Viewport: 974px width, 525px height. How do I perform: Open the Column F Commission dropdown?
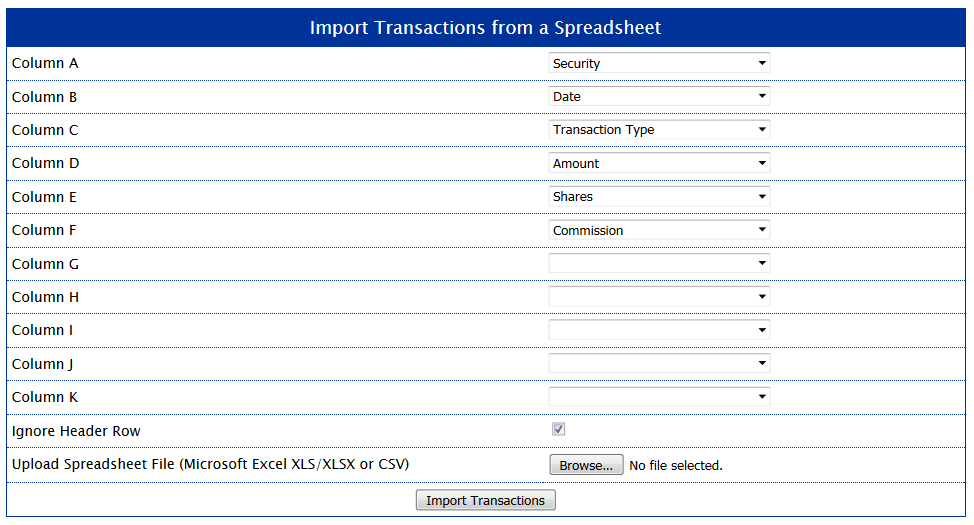tap(659, 230)
